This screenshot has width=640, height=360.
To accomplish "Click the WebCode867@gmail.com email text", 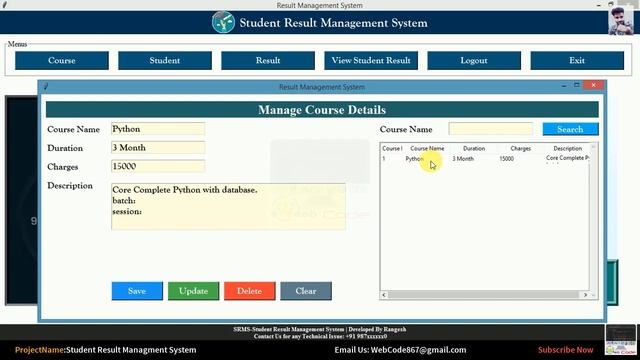I will (418, 350).
